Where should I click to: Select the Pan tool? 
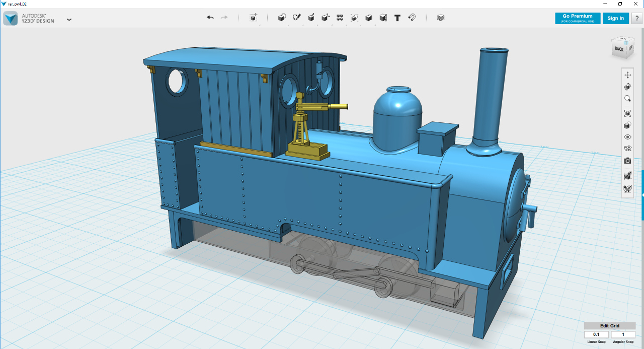pos(627,75)
